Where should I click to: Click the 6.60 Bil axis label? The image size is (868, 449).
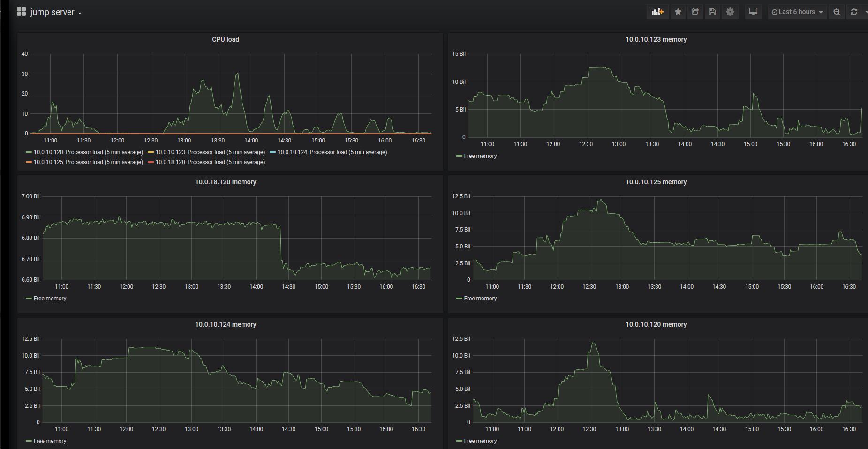(30, 280)
